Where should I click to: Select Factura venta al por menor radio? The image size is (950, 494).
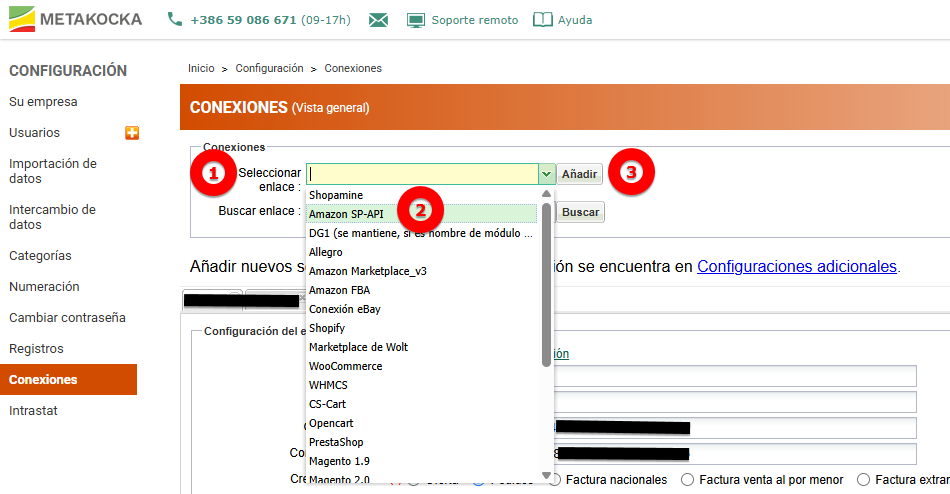pyautogui.click(x=687, y=479)
